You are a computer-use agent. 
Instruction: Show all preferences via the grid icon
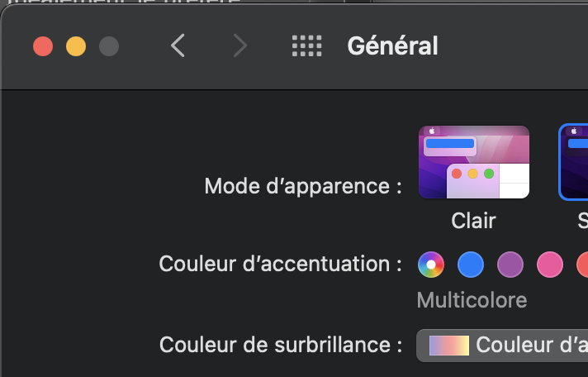coord(306,45)
